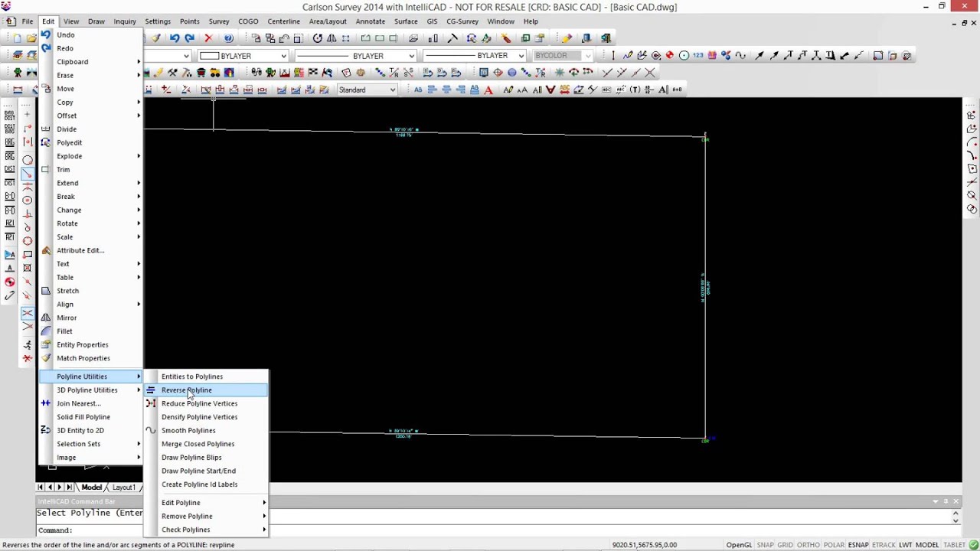Click the red X erase toolbar icon

[207, 38]
